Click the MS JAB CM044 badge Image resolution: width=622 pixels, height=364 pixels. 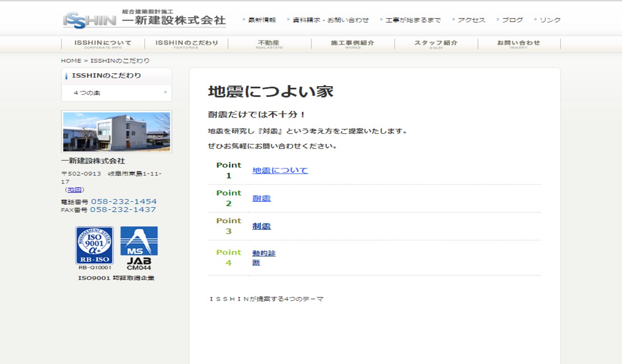[x=139, y=248]
